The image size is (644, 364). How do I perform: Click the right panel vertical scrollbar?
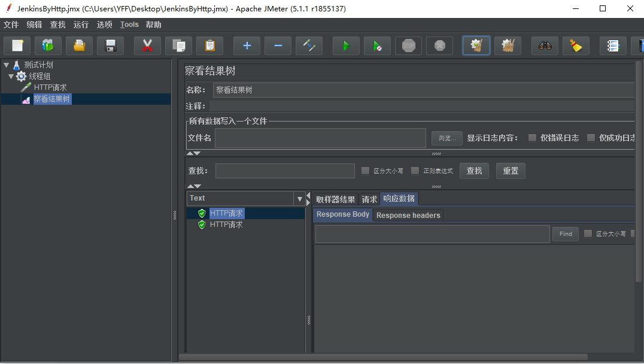click(638, 172)
